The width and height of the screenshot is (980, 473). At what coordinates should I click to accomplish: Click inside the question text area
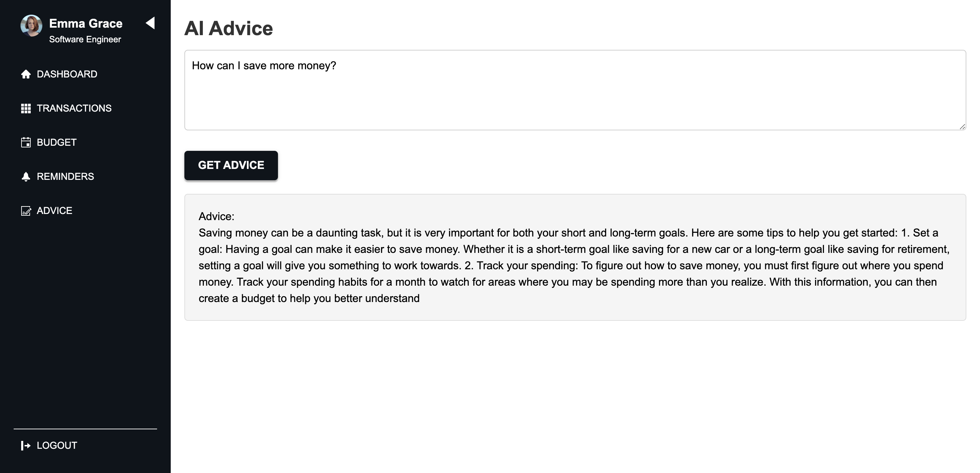575,90
